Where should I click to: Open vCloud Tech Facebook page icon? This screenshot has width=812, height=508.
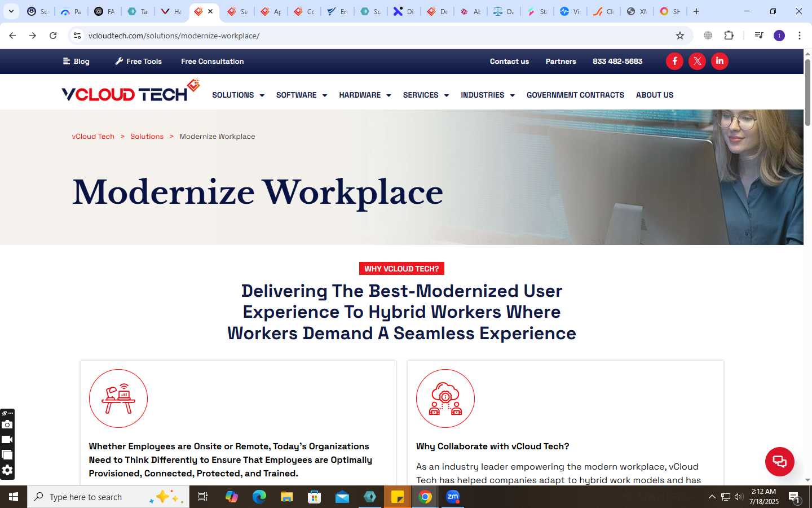click(674, 61)
